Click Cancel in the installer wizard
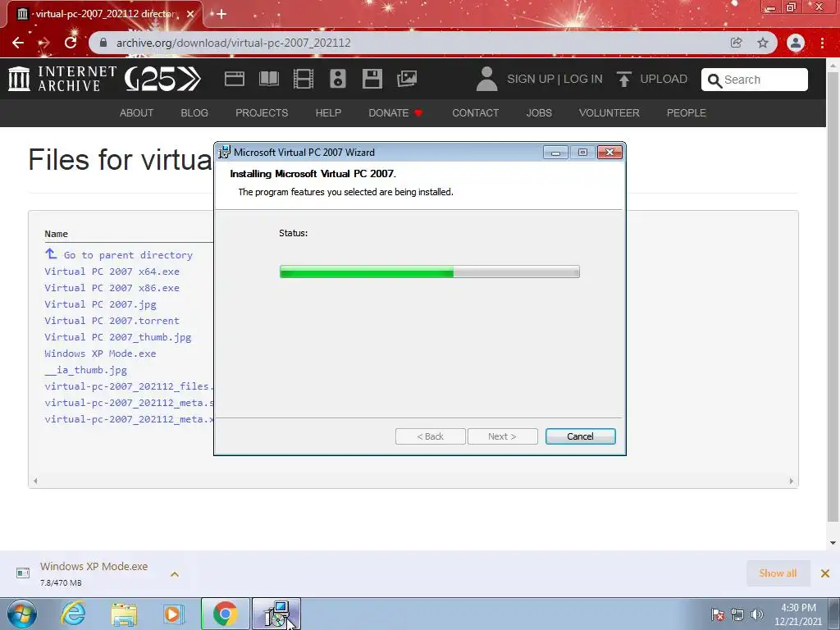 pos(580,436)
